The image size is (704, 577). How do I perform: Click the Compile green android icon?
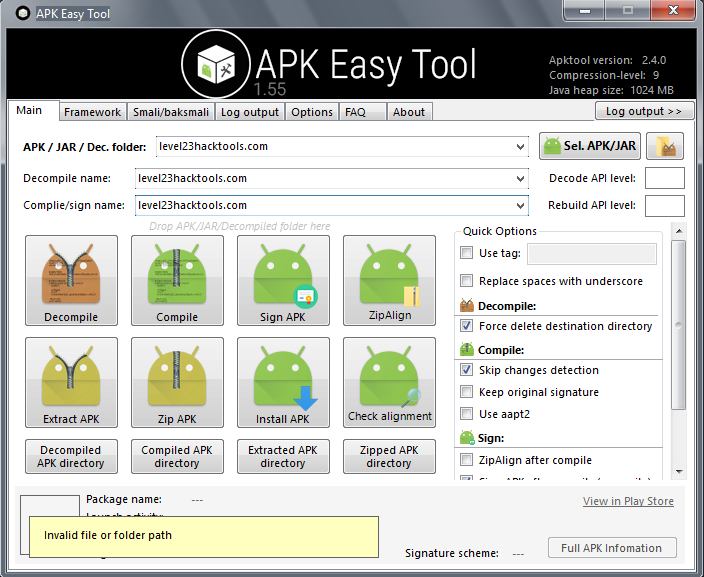point(177,280)
